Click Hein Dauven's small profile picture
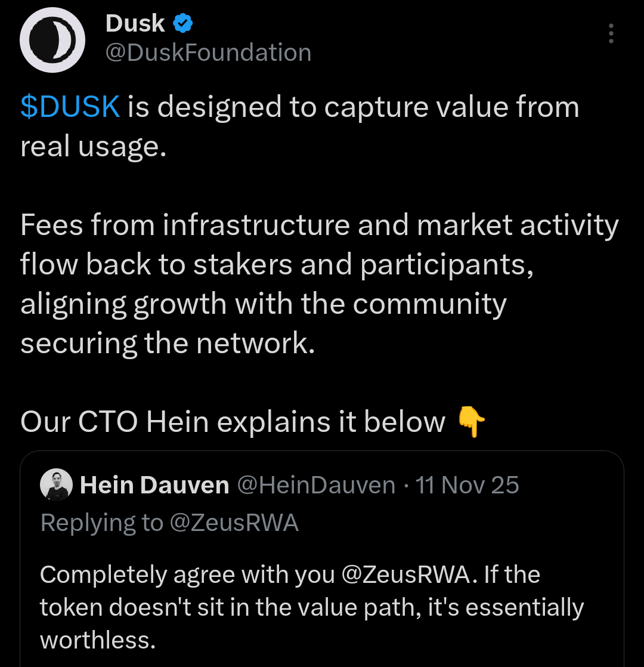Screen dimensions: 644x667 pyautogui.click(x=56, y=485)
